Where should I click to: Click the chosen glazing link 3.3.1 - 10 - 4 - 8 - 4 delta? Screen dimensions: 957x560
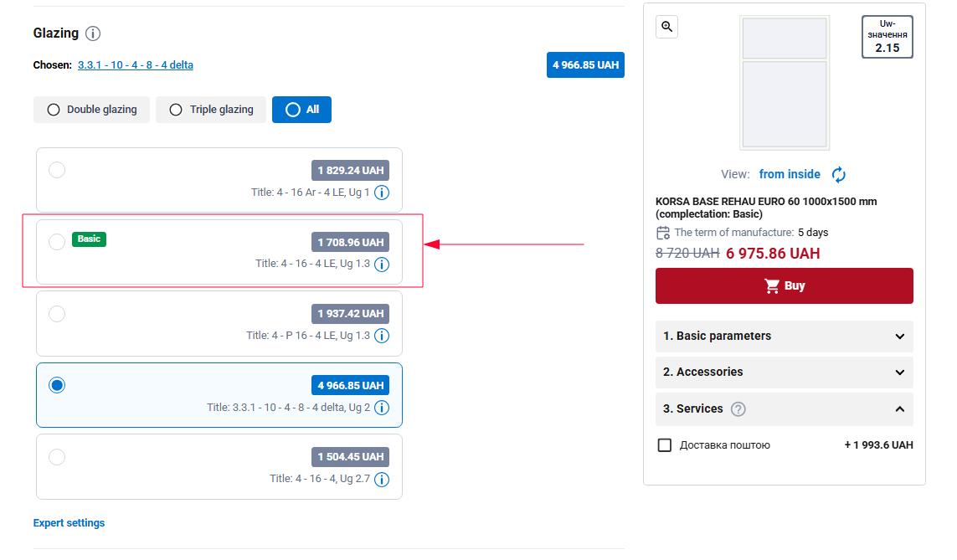coord(136,65)
